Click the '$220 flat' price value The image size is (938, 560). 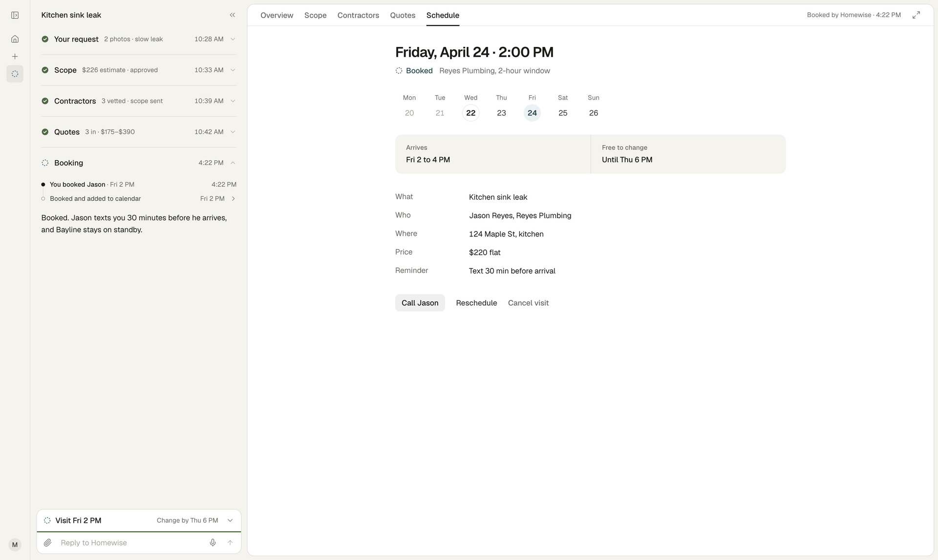(x=485, y=252)
